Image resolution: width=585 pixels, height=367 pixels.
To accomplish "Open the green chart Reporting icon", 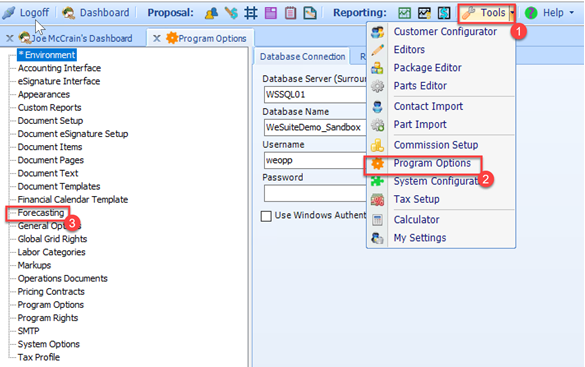I will (404, 13).
